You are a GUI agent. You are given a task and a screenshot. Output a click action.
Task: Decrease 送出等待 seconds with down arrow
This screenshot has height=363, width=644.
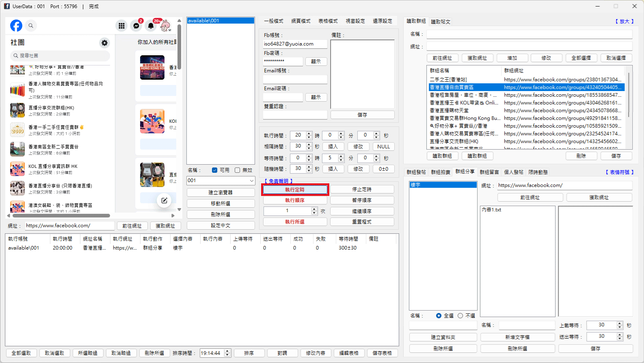click(x=620, y=339)
